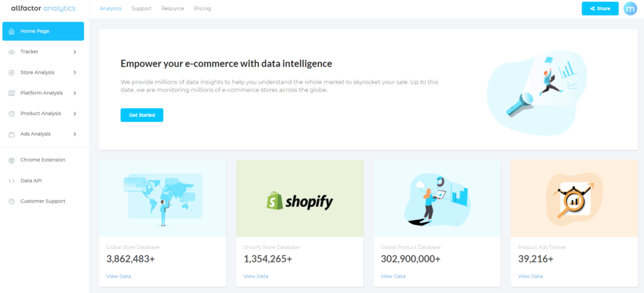The width and height of the screenshot is (644, 293).
Task: Open the Support tab in top navigation
Action: pos(142,9)
